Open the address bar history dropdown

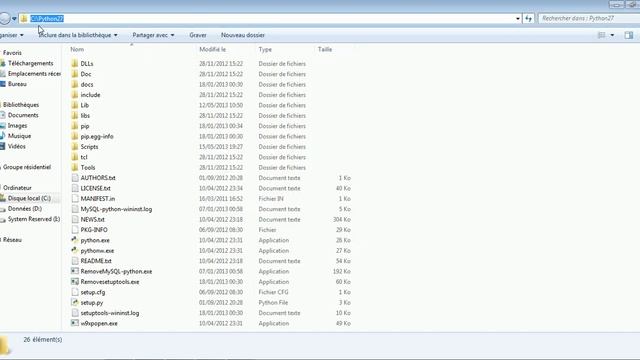[x=518, y=19]
